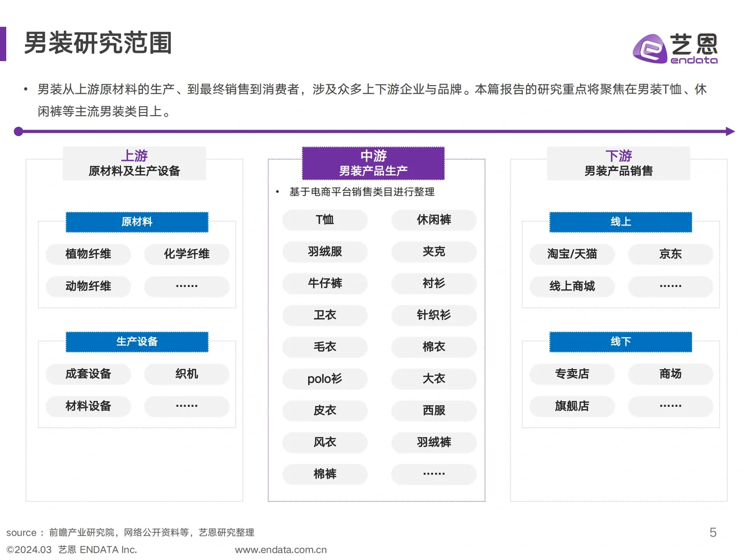Image resolution: width=747 pixels, height=560 pixels.
Task: Expand the ellipsis under 线上商城
Action: 670,286
